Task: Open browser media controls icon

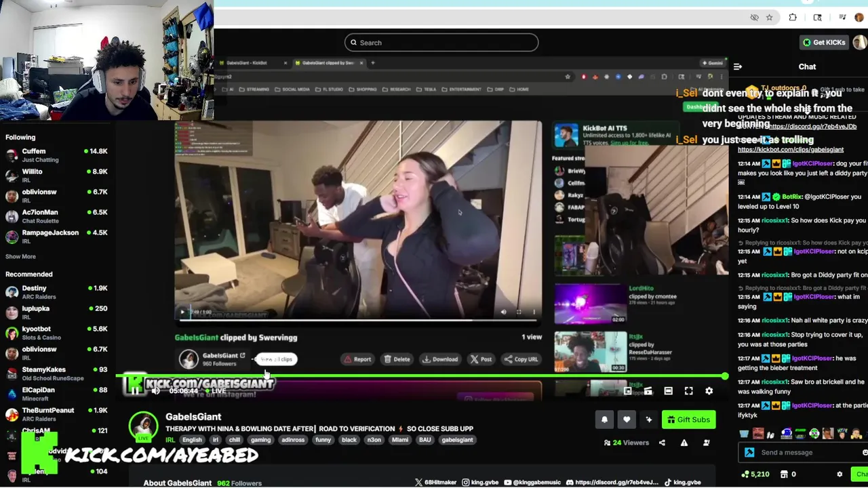Action: 842,18
